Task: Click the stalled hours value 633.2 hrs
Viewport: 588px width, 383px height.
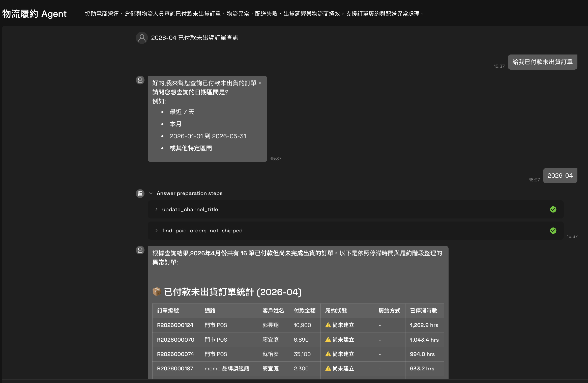Action: 422,368
